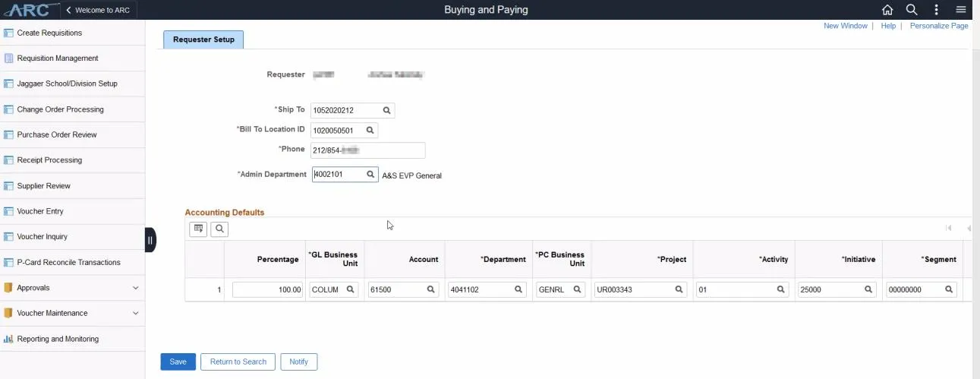The image size is (980, 379).
Task: Click the Personalize Page link
Action: (939, 26)
